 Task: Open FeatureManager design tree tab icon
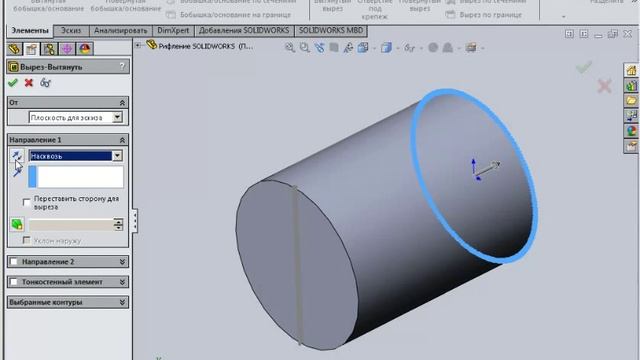[14, 49]
